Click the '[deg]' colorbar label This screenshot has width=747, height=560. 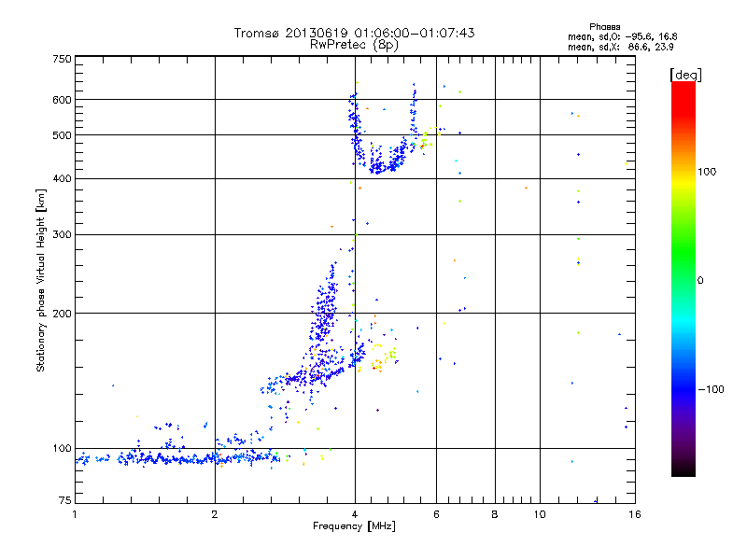(685, 75)
